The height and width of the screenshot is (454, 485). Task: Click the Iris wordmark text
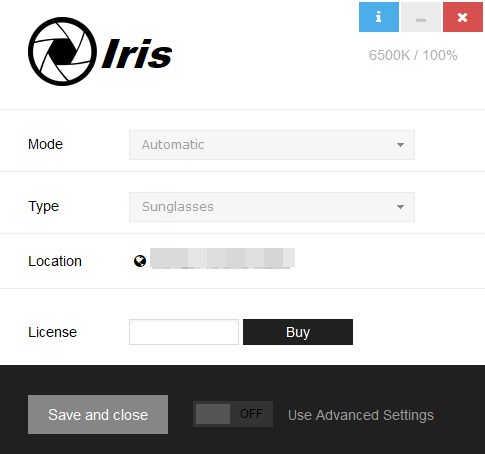pos(137,53)
